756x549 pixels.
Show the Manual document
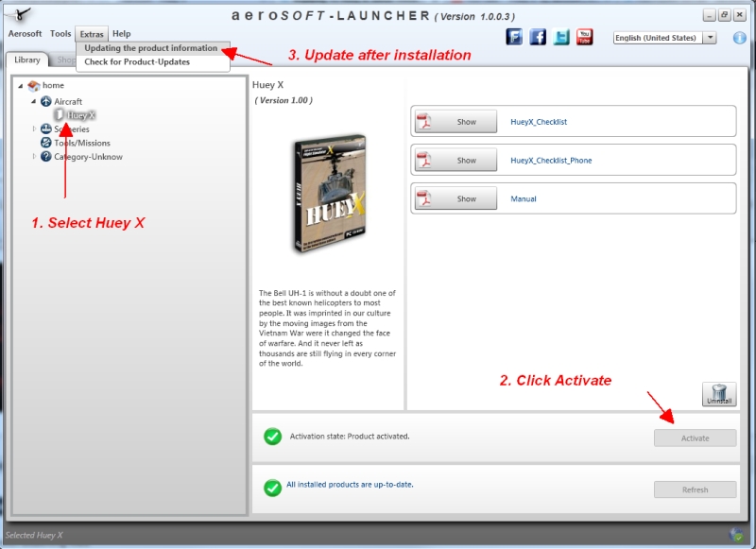(x=466, y=199)
